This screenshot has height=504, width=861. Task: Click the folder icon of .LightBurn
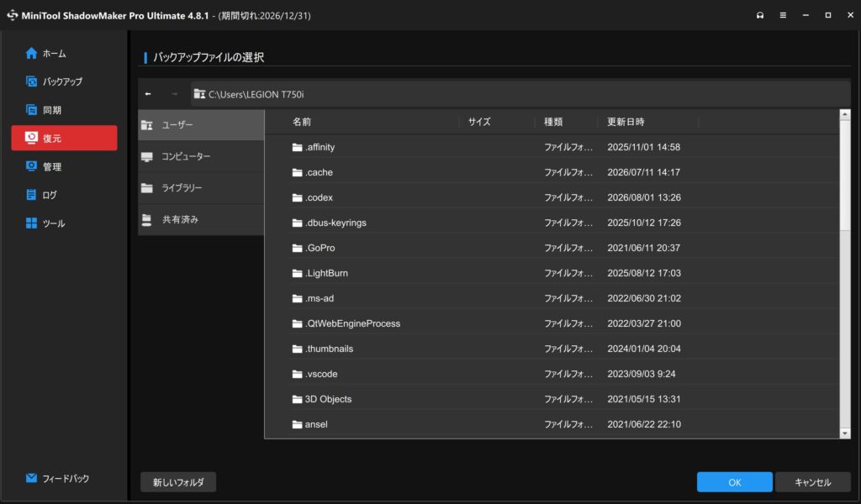(x=297, y=273)
